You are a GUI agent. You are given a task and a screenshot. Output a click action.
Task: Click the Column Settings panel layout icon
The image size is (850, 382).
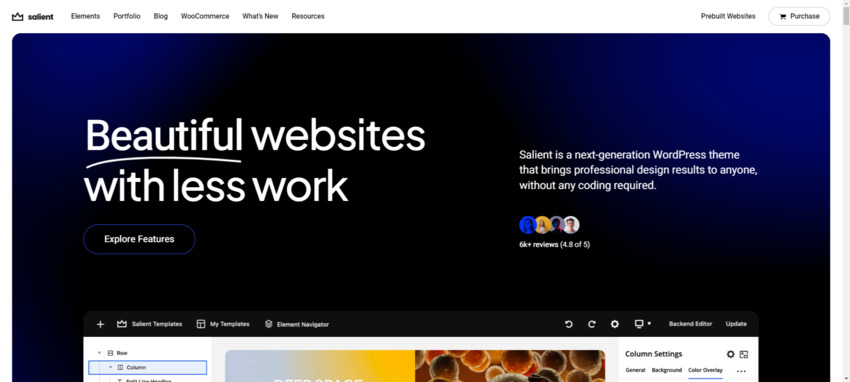[x=744, y=354]
